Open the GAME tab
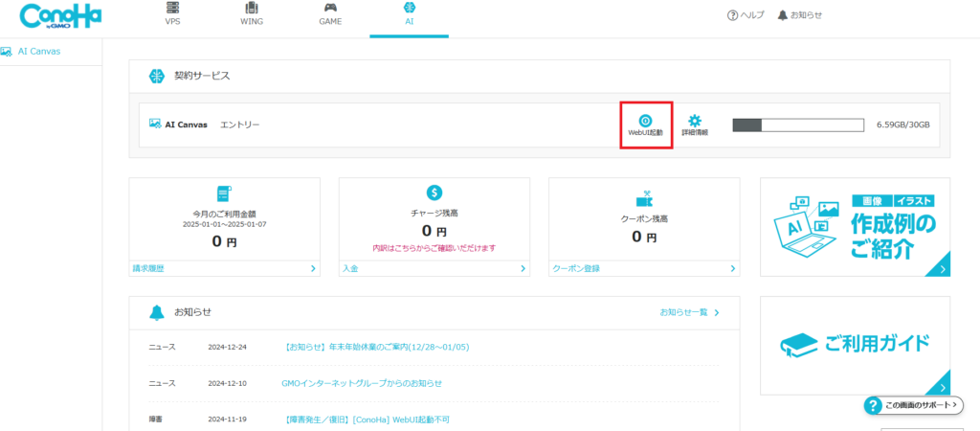Screen dimensions: 980x431 (330, 13)
